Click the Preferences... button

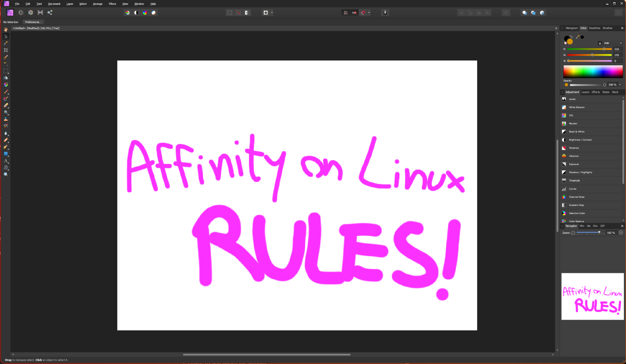click(33, 22)
